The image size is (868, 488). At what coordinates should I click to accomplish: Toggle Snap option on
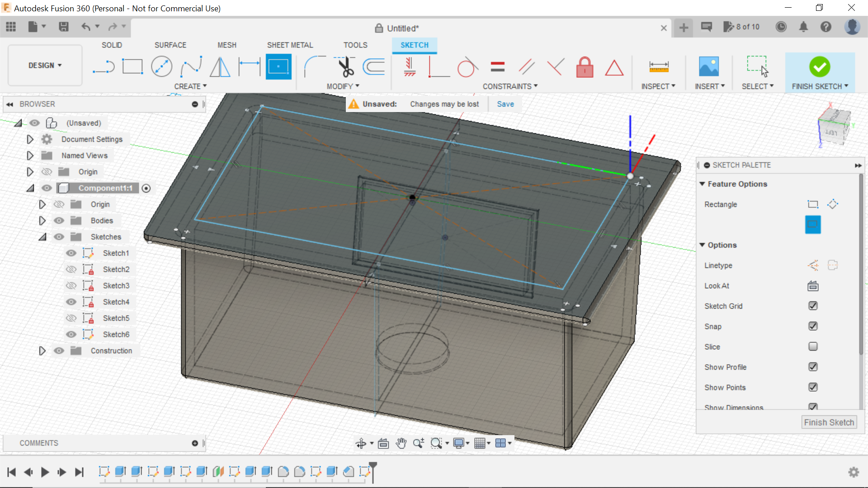(x=812, y=326)
